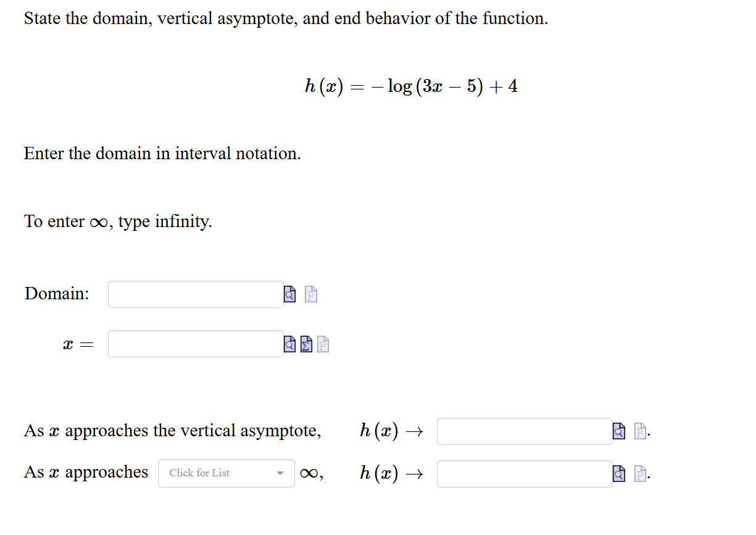This screenshot has width=756, height=535.
Task: Click inside the Domain input field
Action: tap(194, 294)
